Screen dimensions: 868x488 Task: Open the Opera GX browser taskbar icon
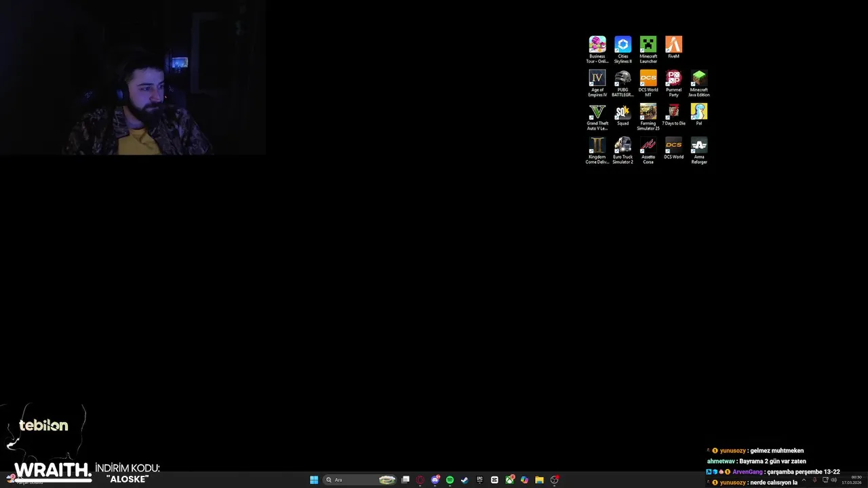click(420, 480)
